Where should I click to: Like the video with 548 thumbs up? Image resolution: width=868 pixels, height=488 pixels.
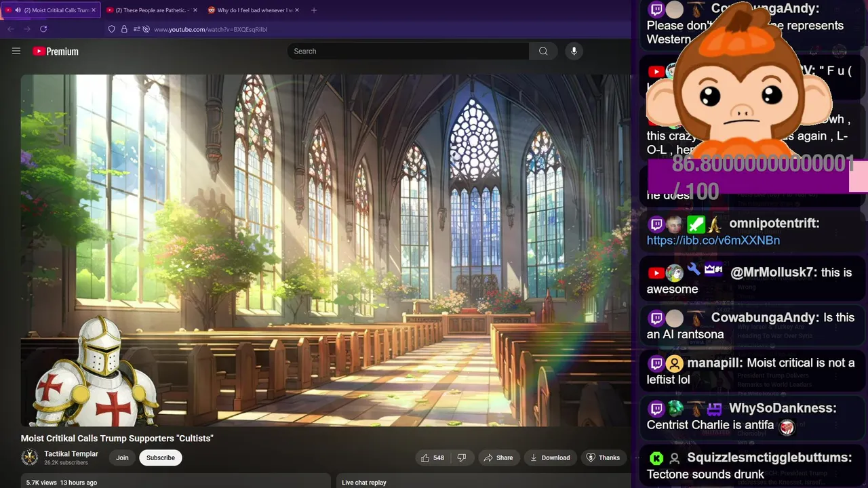click(432, 457)
